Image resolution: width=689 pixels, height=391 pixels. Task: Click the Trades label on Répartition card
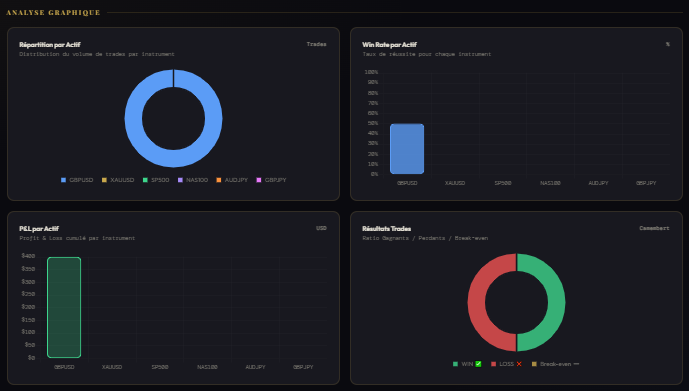tap(316, 44)
